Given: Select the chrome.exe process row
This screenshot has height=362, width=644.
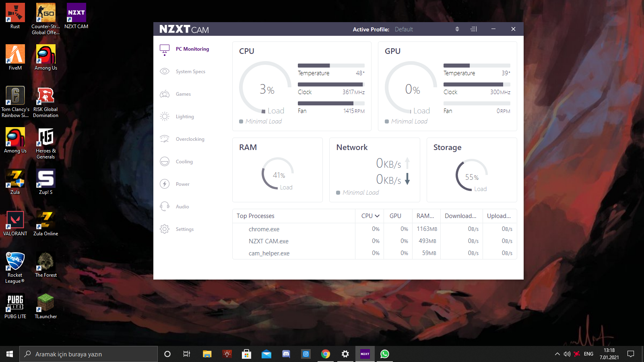Looking at the screenshot, I should pos(375,229).
